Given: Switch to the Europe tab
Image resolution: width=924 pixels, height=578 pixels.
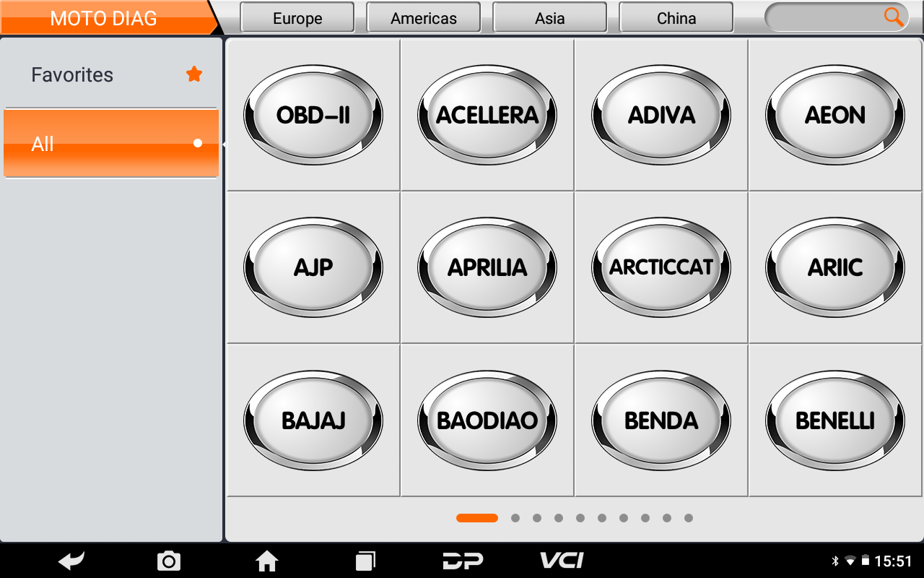Looking at the screenshot, I should [x=297, y=17].
